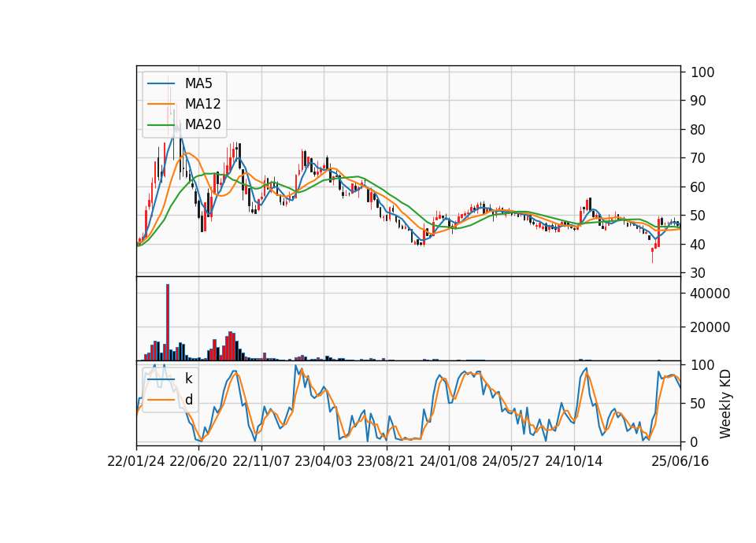Image resolution: width=756 pixels, height=543 pixels.
Task: Click the tallest volume bar spike
Action: (167, 322)
